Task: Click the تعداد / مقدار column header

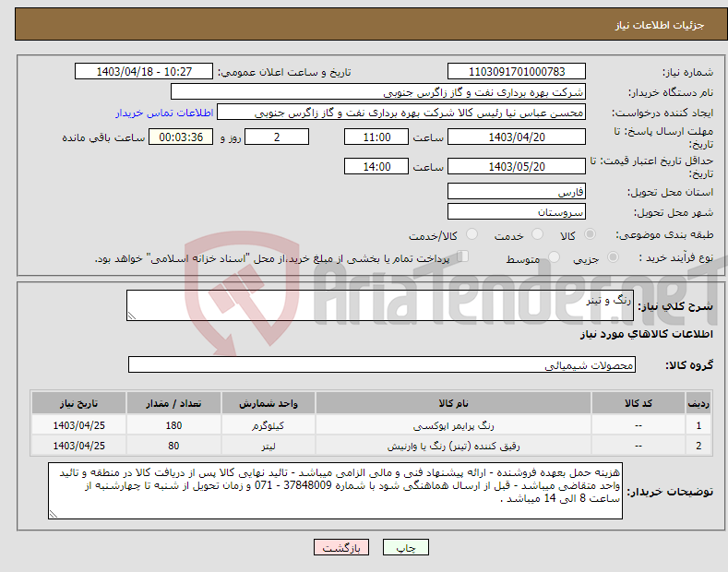Action: tap(173, 403)
